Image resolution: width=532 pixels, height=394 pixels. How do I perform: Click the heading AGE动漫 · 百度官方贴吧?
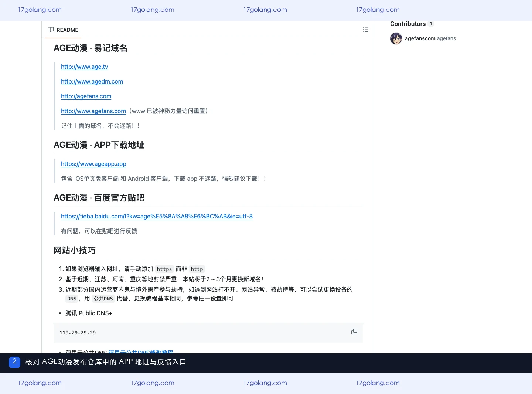click(x=99, y=198)
